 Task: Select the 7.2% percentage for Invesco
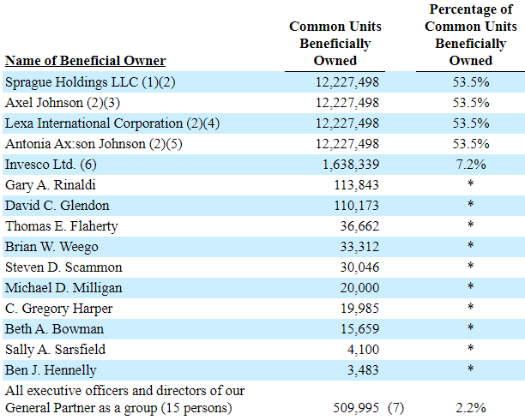point(471,165)
